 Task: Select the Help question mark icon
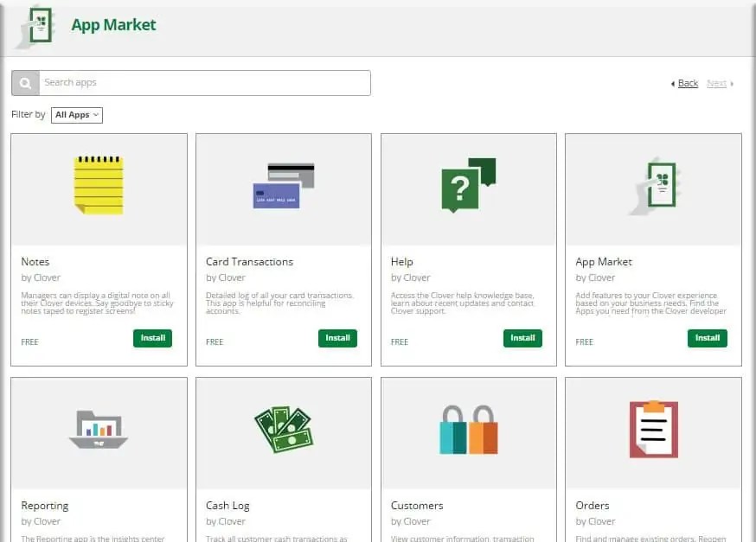point(467,184)
